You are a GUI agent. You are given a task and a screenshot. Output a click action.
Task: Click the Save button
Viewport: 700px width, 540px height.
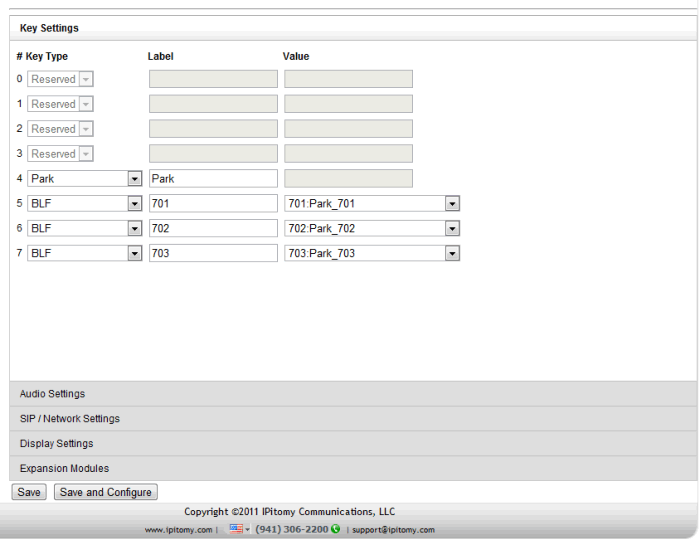[29, 492]
